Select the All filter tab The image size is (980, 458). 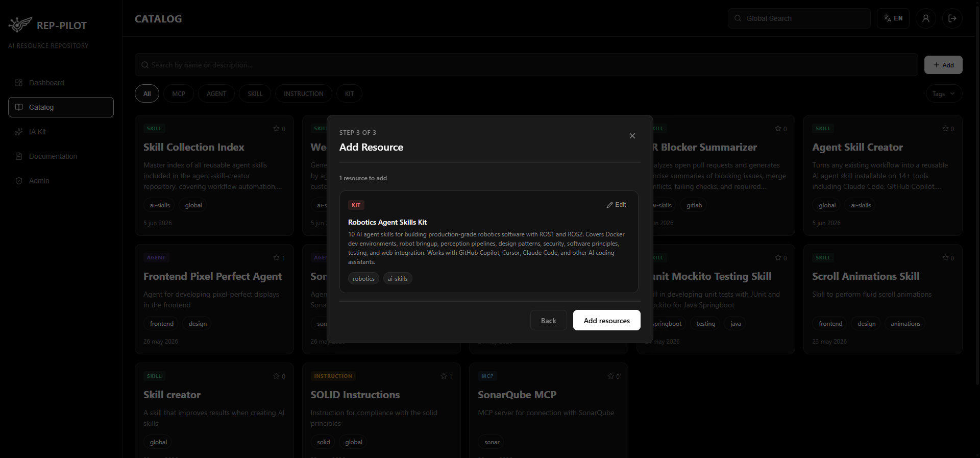pos(147,93)
